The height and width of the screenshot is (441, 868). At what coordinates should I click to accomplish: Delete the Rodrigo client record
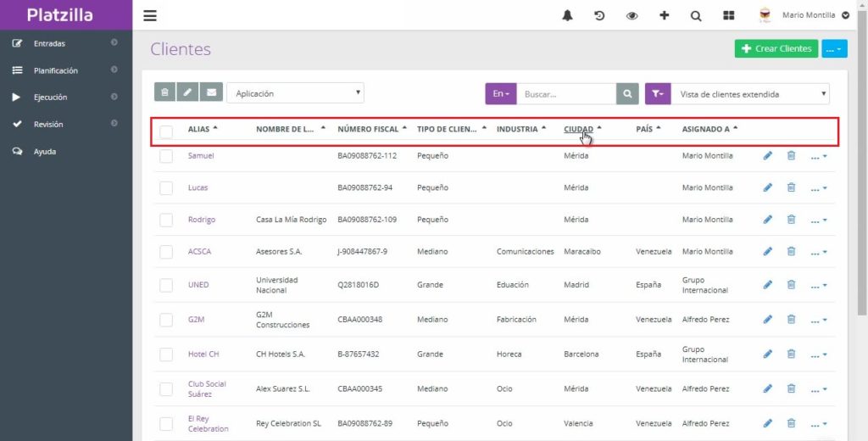tap(792, 220)
